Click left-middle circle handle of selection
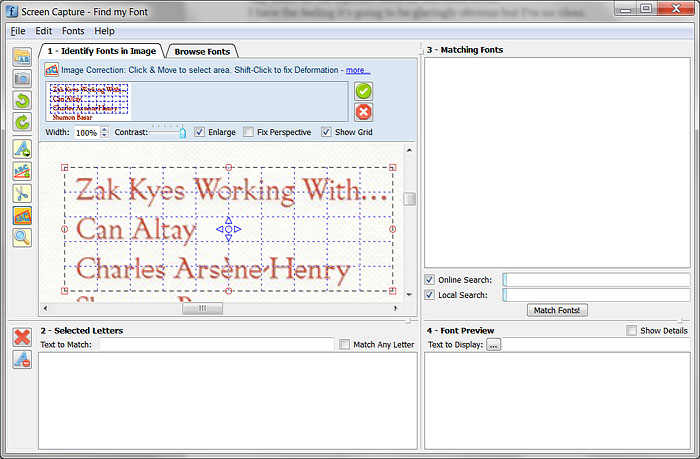 pos(64,229)
